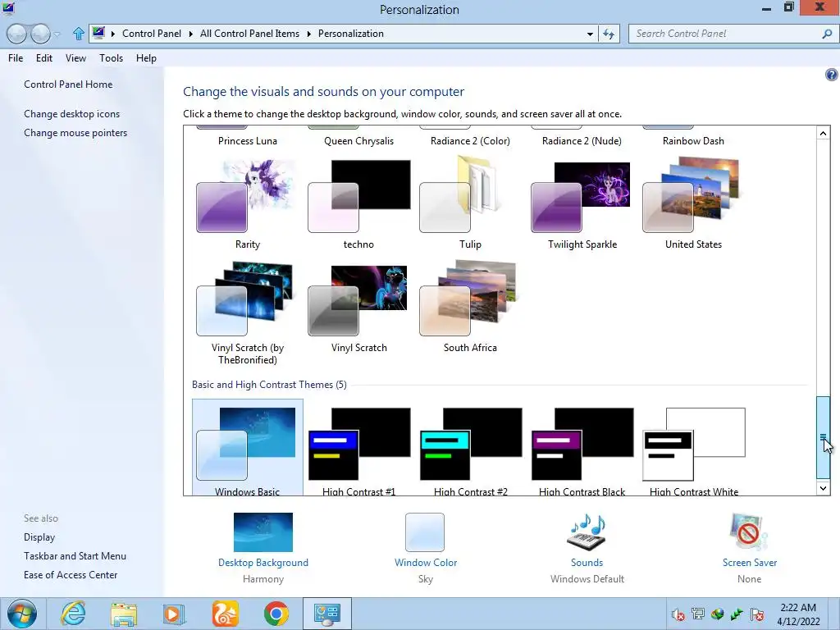
Task: Click the Sounds link
Action: tap(587, 563)
